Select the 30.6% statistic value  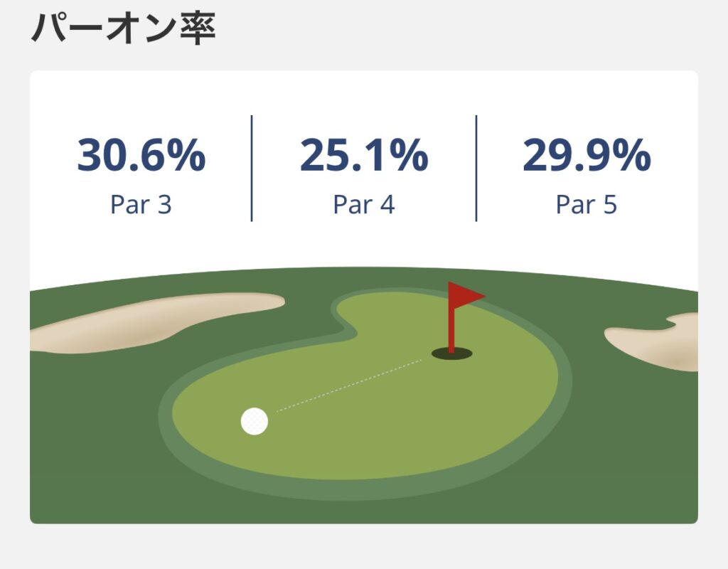141,156
